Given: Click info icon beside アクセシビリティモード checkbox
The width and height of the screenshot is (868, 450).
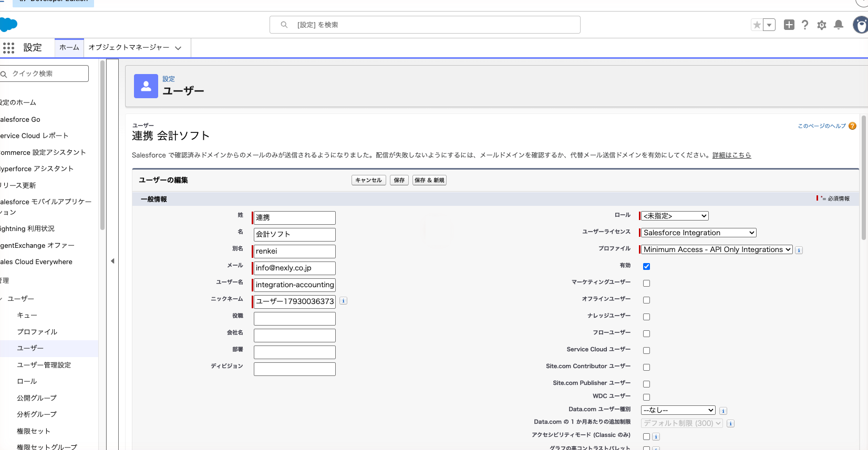Looking at the screenshot, I should point(656,437).
